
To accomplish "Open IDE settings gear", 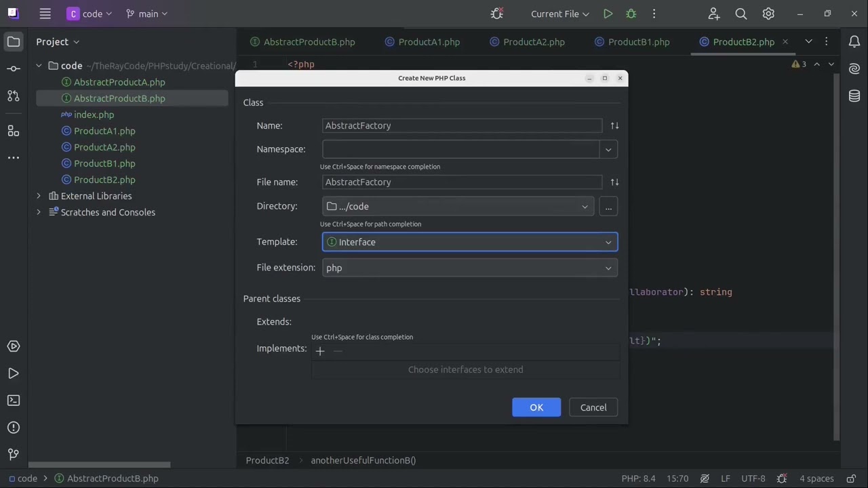I will 768,14.
